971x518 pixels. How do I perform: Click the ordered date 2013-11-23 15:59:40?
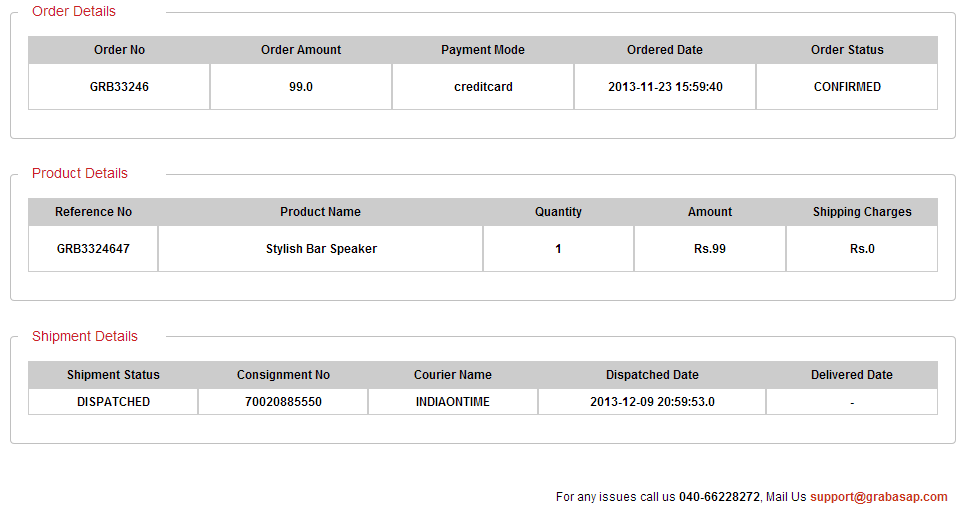click(665, 87)
